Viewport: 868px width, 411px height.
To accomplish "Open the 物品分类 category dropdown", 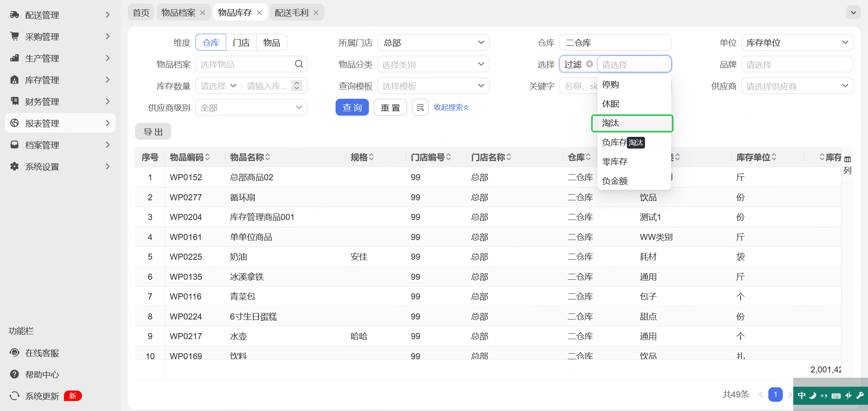I will (x=434, y=64).
